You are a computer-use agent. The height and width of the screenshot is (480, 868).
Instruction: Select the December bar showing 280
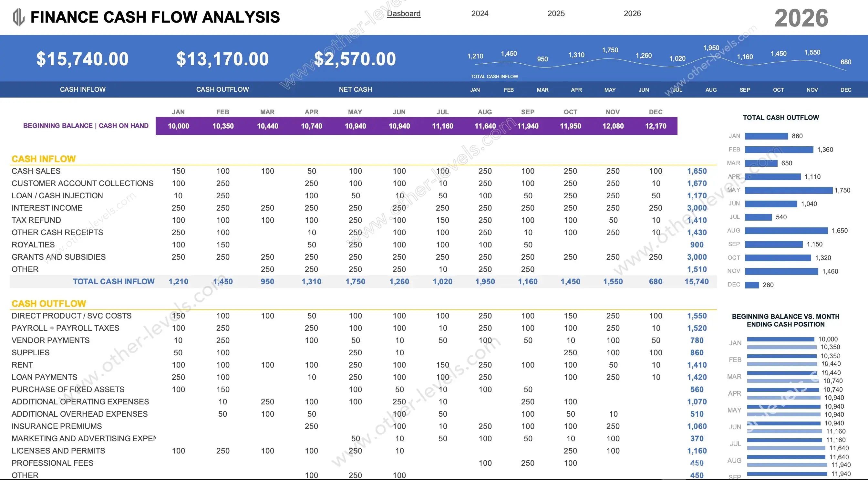[x=752, y=285]
